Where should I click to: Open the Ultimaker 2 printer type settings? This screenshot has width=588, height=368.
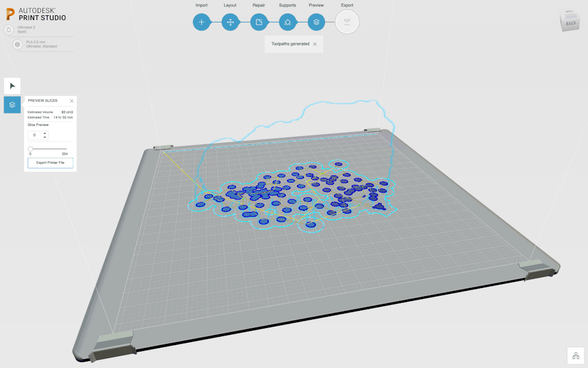point(9,29)
